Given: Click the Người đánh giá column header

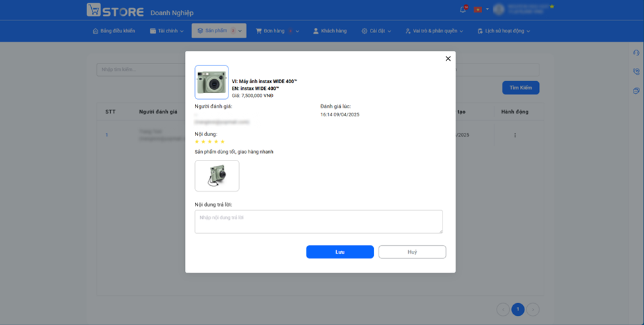Looking at the screenshot, I should [158, 112].
